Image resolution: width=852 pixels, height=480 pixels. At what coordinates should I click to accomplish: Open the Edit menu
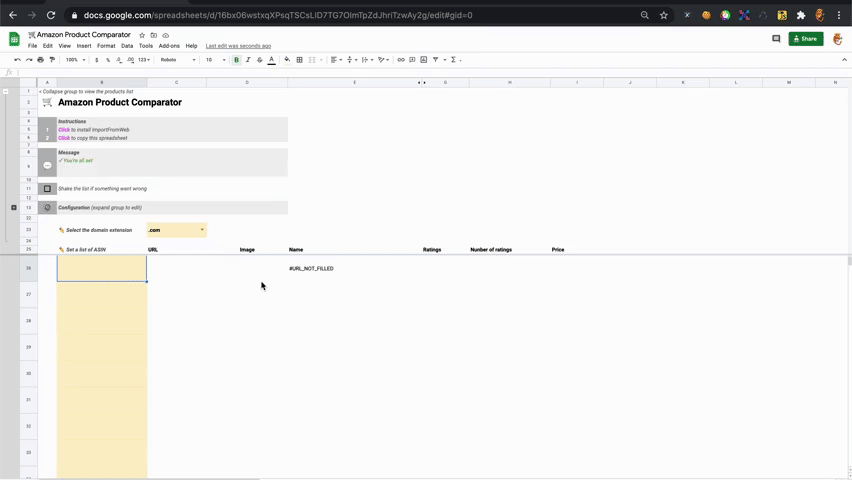pyautogui.click(x=48, y=46)
